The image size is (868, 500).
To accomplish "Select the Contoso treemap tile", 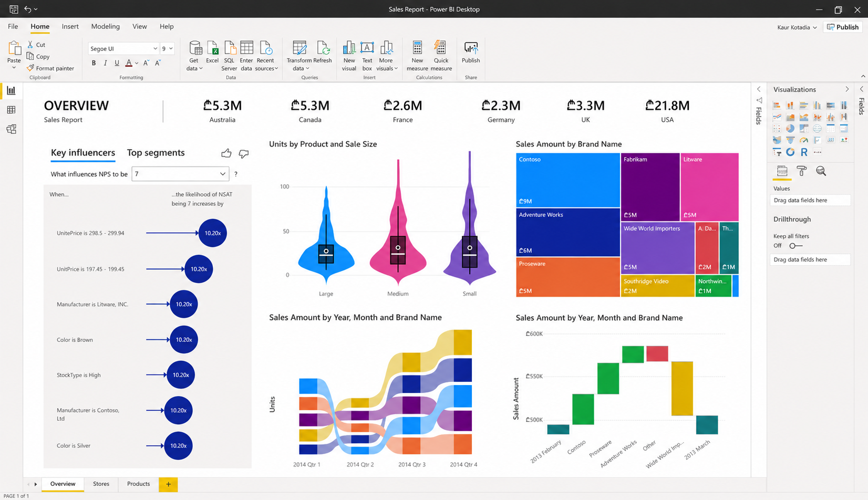I will 568,180.
